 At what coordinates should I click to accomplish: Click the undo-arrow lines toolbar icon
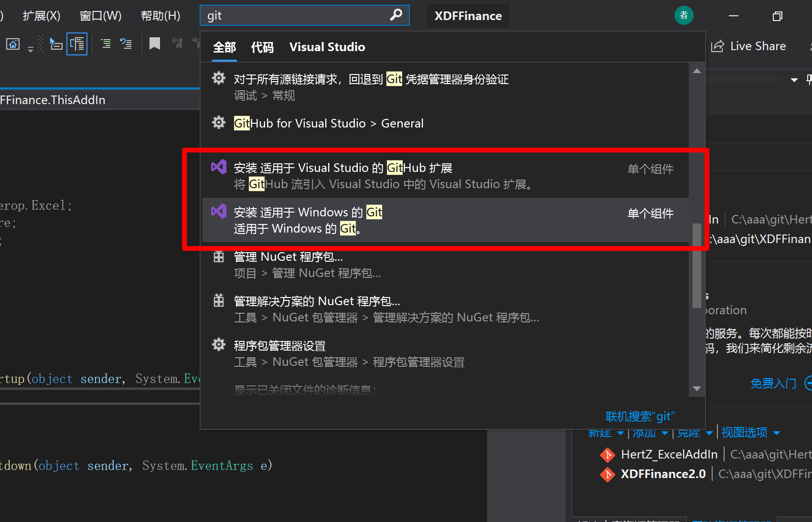coord(126,44)
